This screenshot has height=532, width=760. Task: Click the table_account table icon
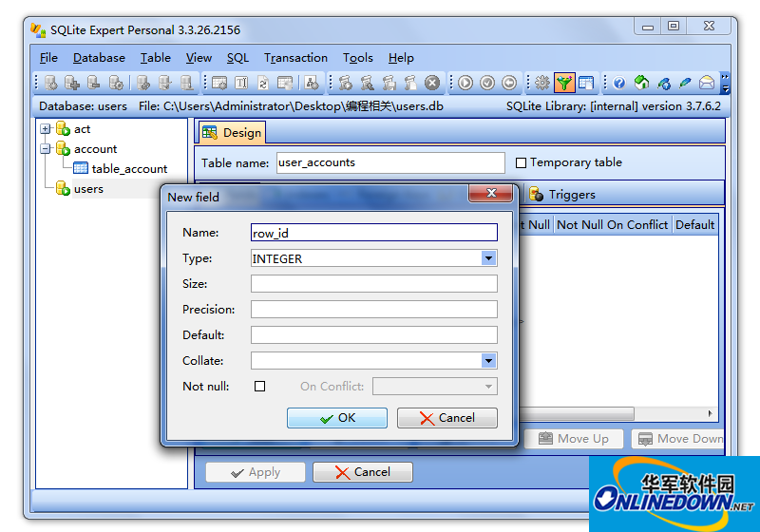pyautogui.click(x=81, y=168)
